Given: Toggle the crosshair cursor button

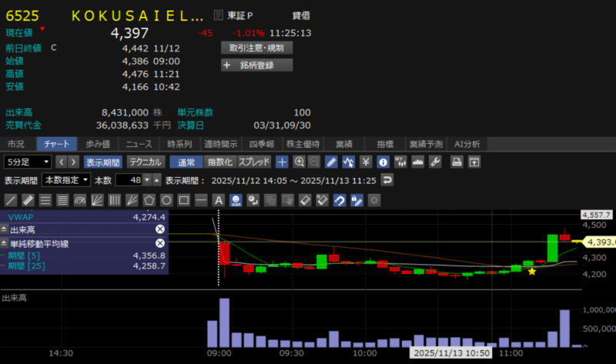Looking at the screenshot, I should coord(283,162).
